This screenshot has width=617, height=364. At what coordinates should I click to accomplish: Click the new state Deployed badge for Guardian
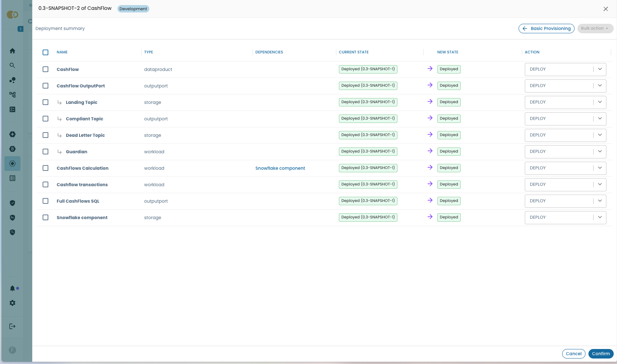449,151
